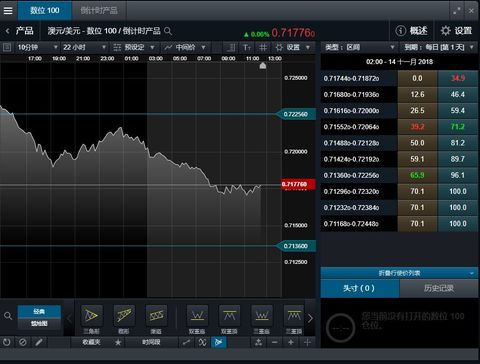The height and width of the screenshot is (364, 480).
Task: Click sell price 50.0 in 0.71488 row
Action: pos(417,143)
